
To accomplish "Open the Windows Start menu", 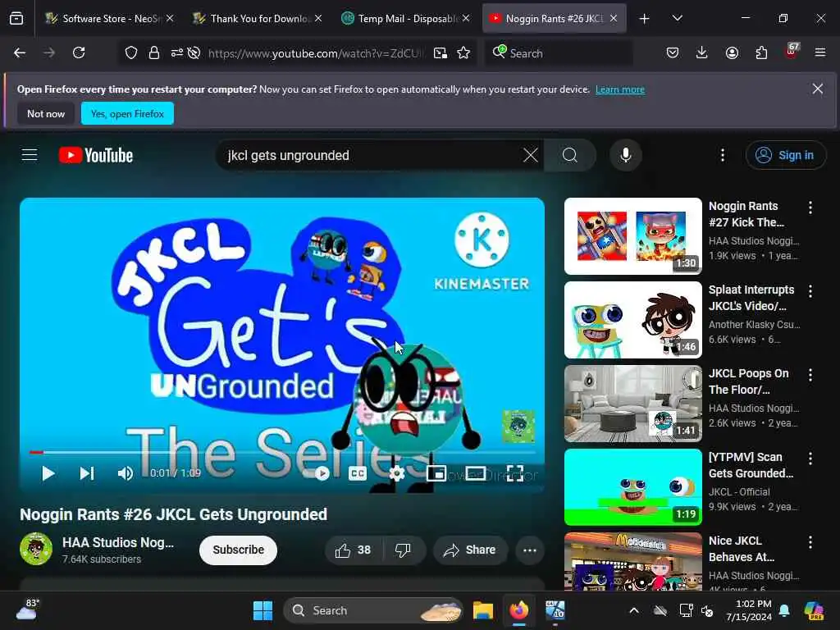I will tap(262, 610).
